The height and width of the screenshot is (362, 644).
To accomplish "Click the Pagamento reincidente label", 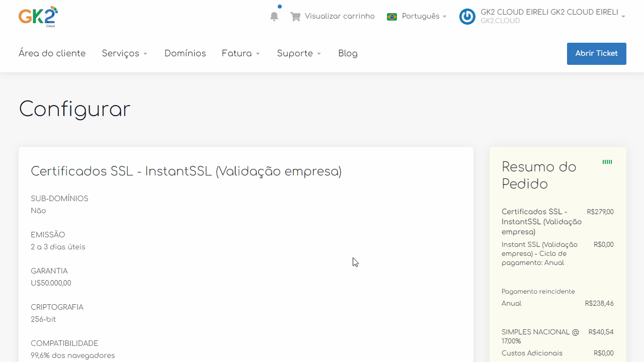I will 538,292.
